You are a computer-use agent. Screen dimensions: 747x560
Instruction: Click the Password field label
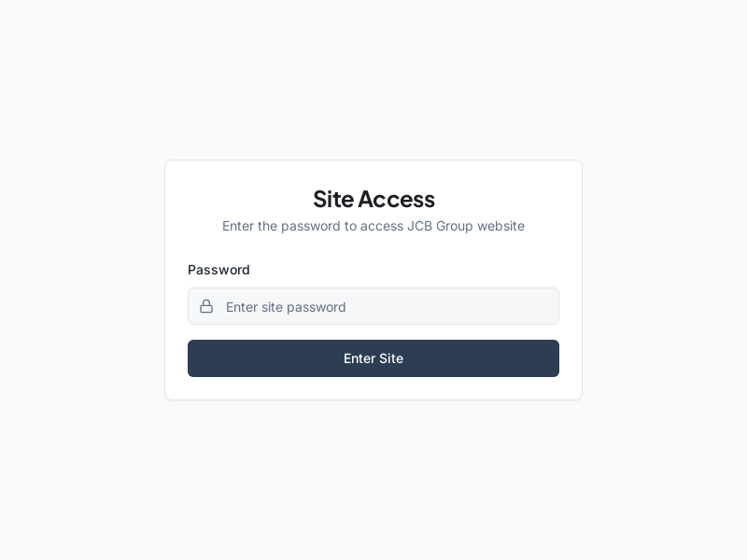click(218, 270)
